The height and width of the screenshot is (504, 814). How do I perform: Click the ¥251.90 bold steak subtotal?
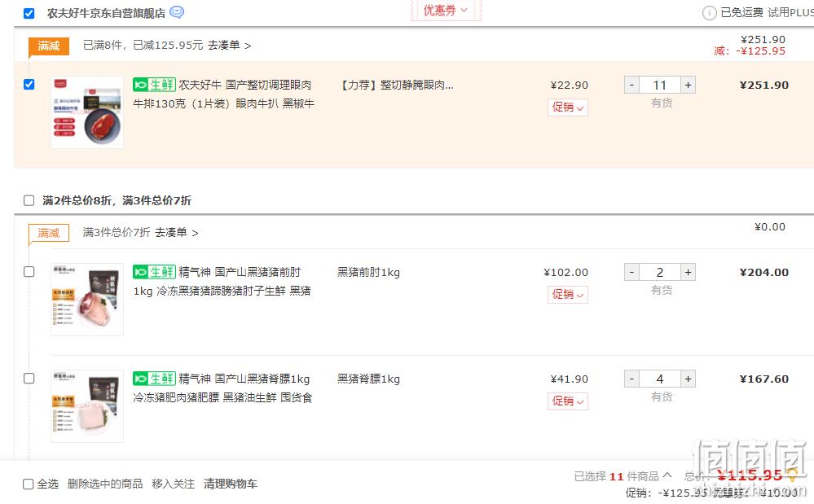pos(764,85)
